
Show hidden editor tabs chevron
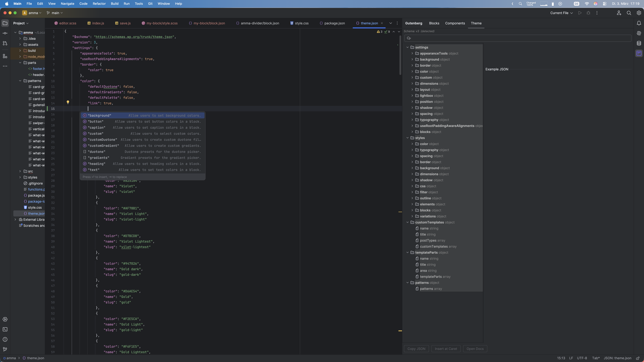click(390, 23)
